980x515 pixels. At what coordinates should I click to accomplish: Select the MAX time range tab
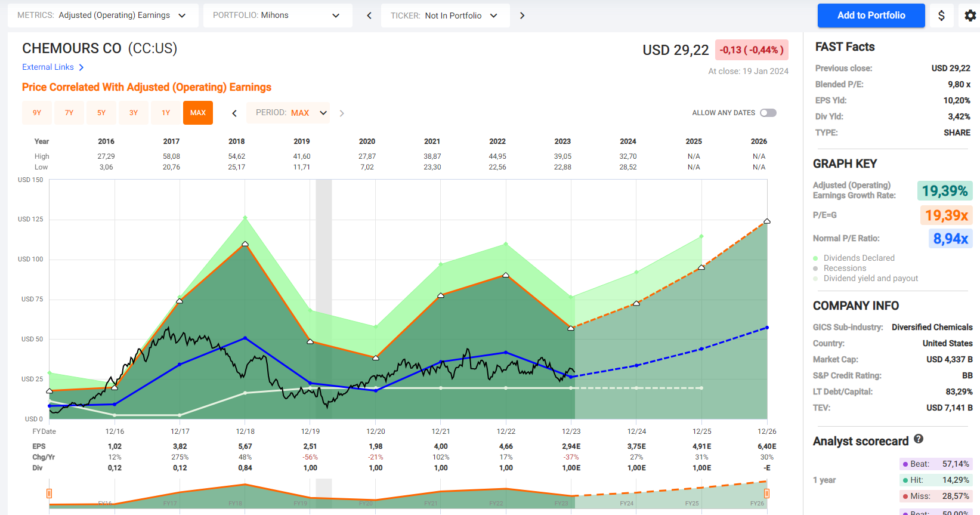[x=198, y=113]
